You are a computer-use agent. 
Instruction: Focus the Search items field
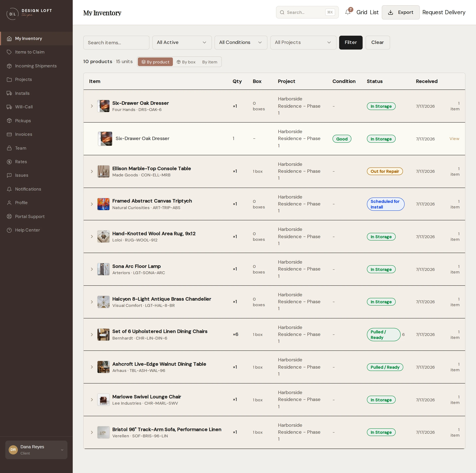click(116, 42)
